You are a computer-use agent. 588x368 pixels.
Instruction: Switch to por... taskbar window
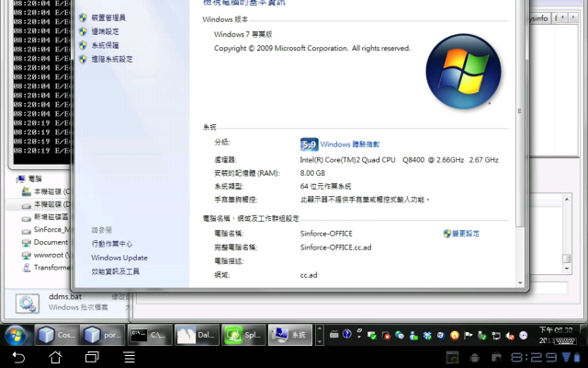click(x=103, y=335)
